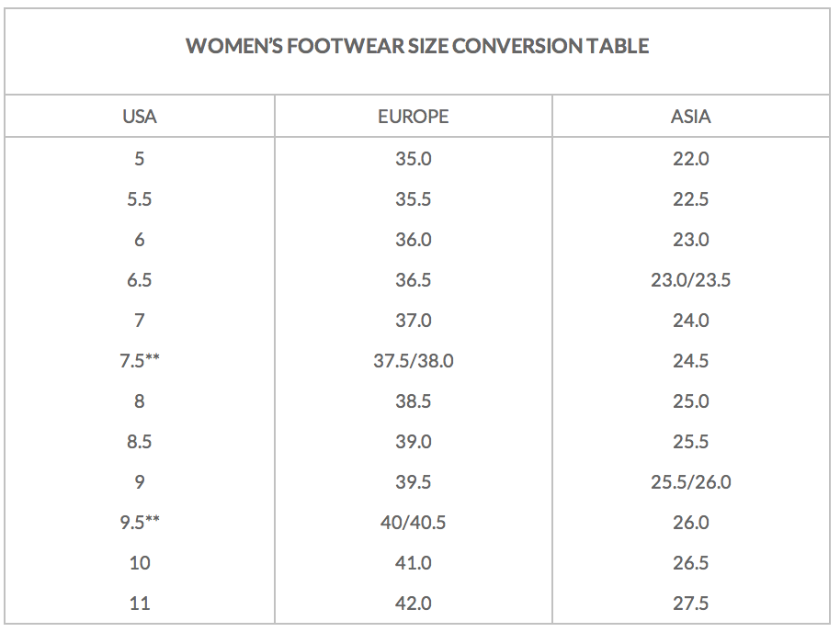Select USA size 7.5** cell
Image resolution: width=840 pixels, height=632 pixels.
coord(140,361)
